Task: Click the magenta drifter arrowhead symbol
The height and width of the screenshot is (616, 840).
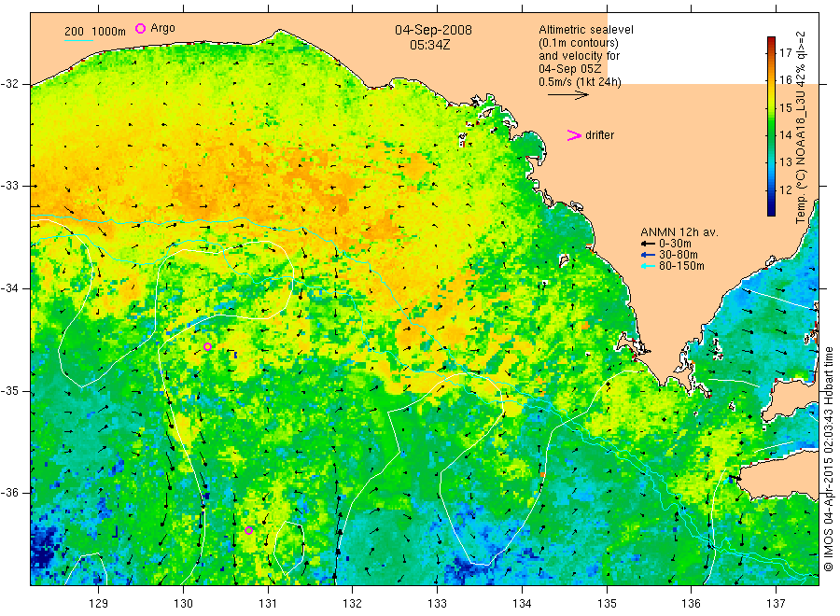Action: coord(574,135)
